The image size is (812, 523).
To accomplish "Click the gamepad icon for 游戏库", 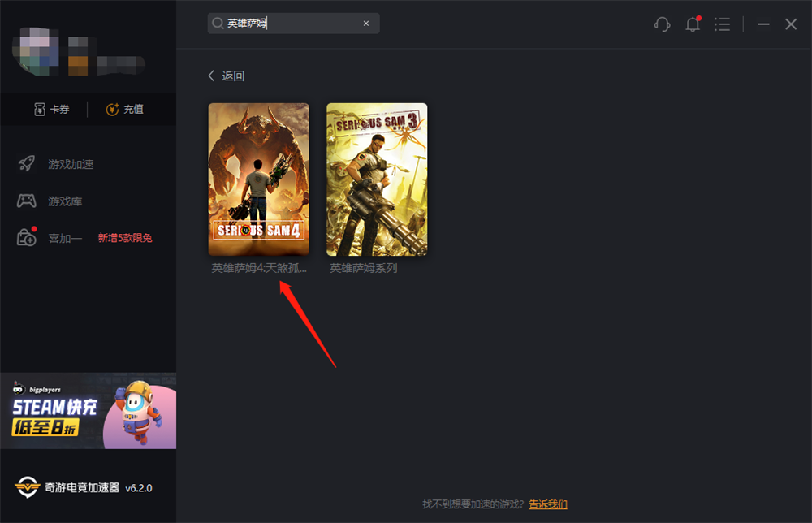I will [27, 201].
